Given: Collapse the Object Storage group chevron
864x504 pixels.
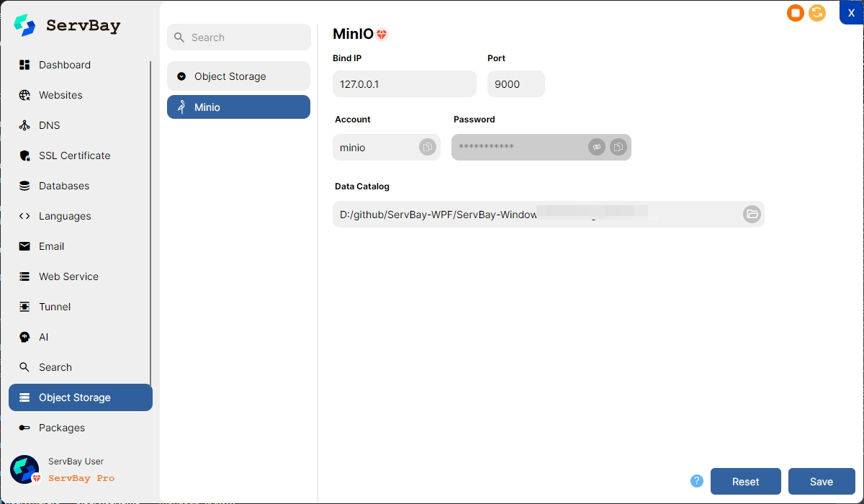Looking at the screenshot, I should click(x=181, y=76).
